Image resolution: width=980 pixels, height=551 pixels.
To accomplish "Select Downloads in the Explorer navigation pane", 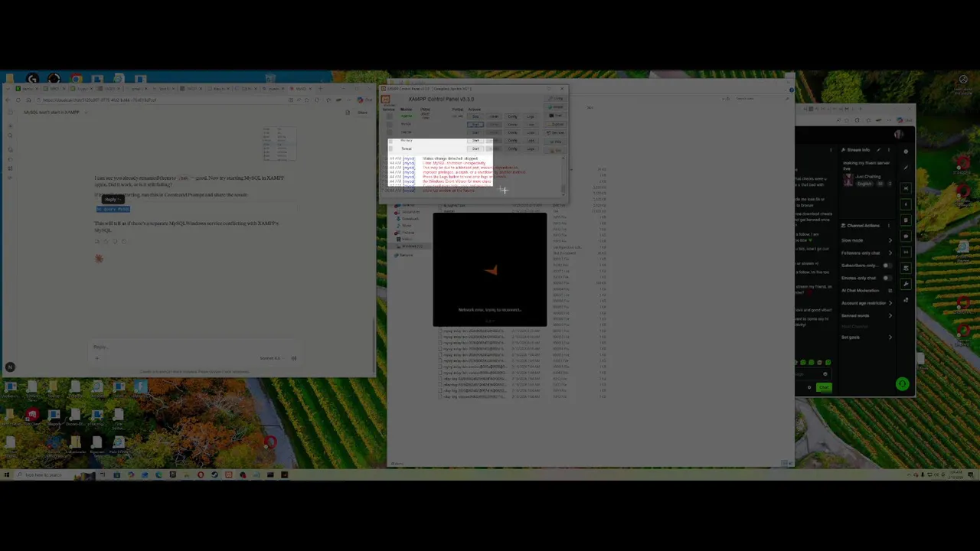I will click(x=408, y=219).
